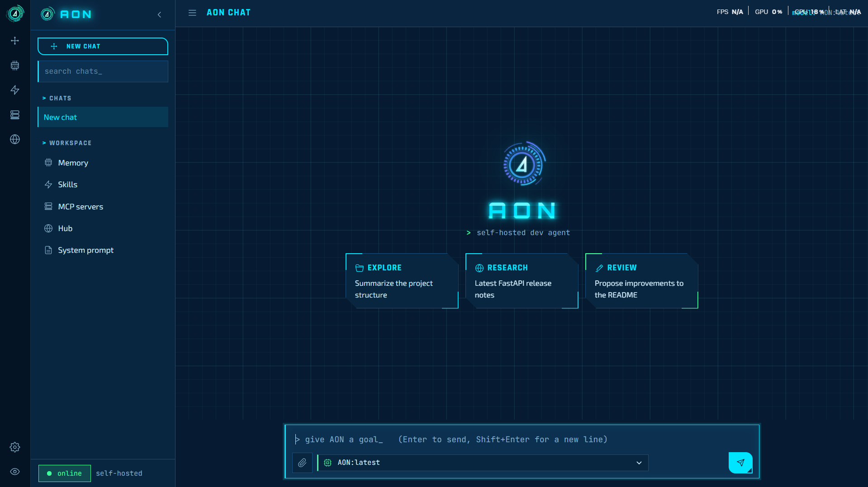The image size is (868, 487).
Task: Collapse the sidebar with the left chevron
Action: tap(159, 14)
